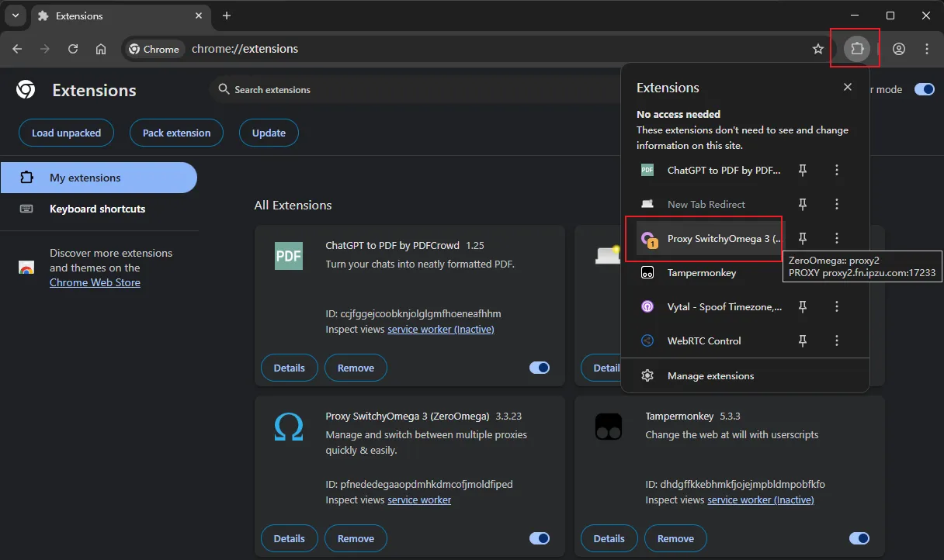Click the Tampermonkey card icon
Screen dimensions: 944x560
609,427
